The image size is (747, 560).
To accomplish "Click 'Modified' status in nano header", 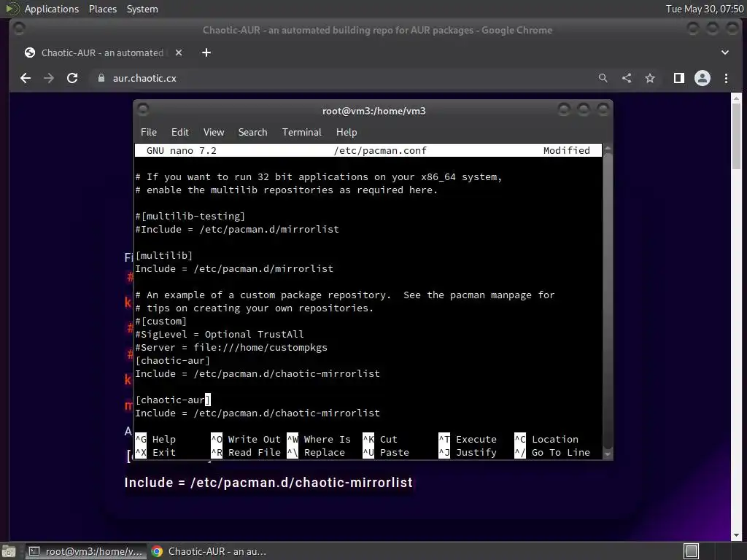I will coord(566,150).
